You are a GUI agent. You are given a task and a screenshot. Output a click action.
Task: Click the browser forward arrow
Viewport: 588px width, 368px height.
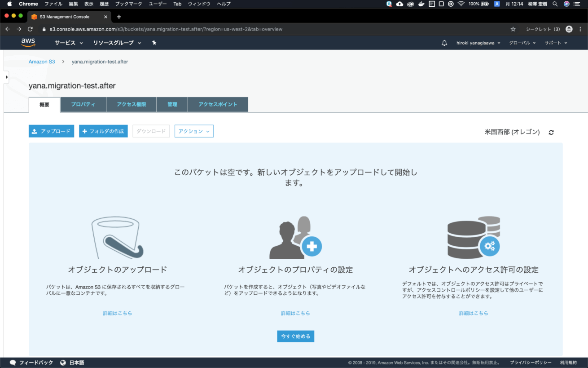click(19, 29)
